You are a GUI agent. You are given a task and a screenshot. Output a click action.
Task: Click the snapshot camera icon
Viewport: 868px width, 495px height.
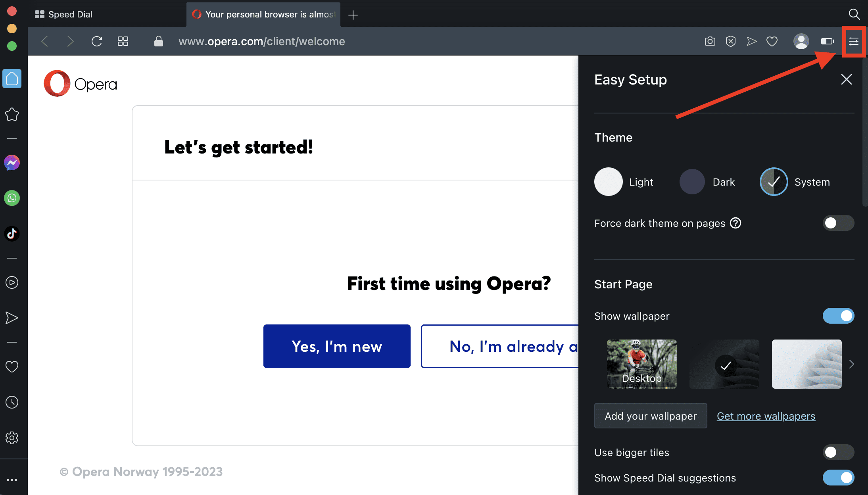click(710, 41)
